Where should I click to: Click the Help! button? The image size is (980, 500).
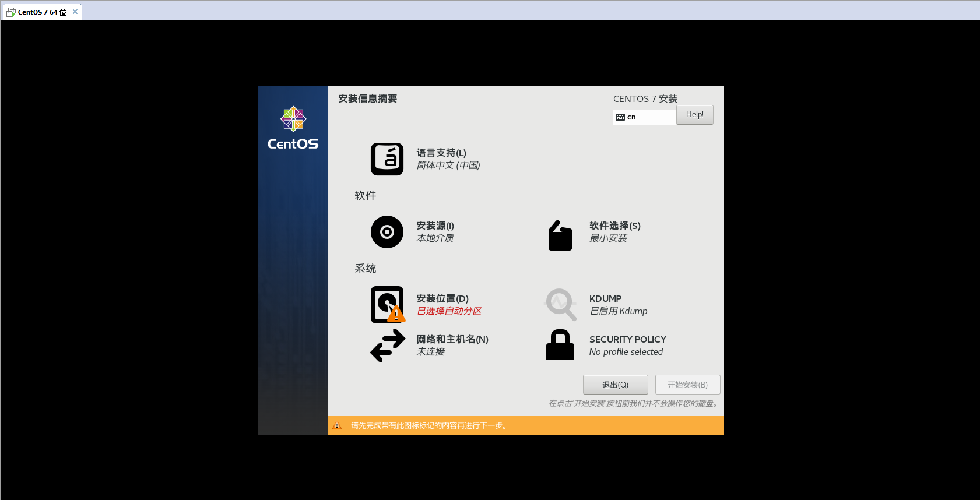pos(695,115)
